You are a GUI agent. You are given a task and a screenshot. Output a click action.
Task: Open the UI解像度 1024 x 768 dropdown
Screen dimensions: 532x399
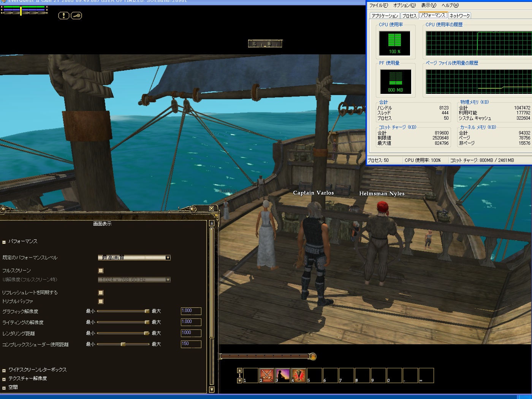click(x=134, y=280)
